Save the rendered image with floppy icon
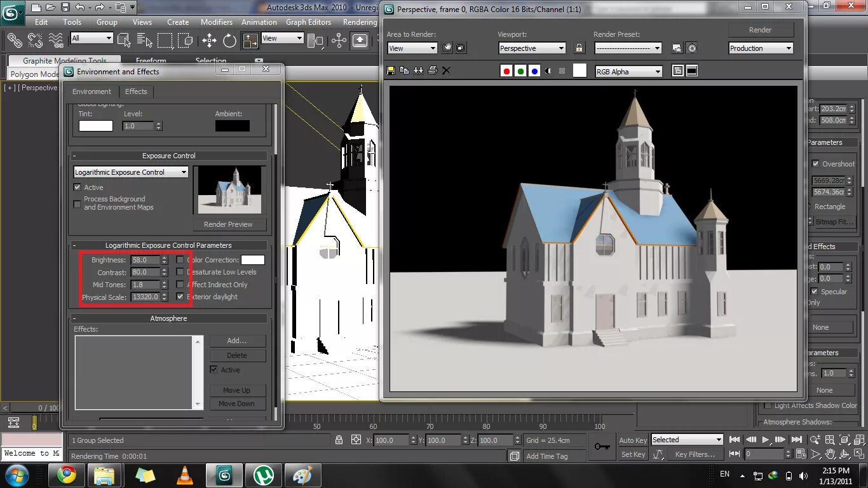This screenshot has height=488, width=868. pos(391,71)
